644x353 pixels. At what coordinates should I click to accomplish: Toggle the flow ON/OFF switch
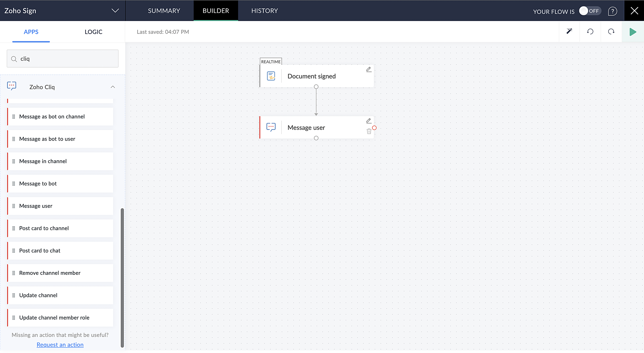click(x=590, y=11)
